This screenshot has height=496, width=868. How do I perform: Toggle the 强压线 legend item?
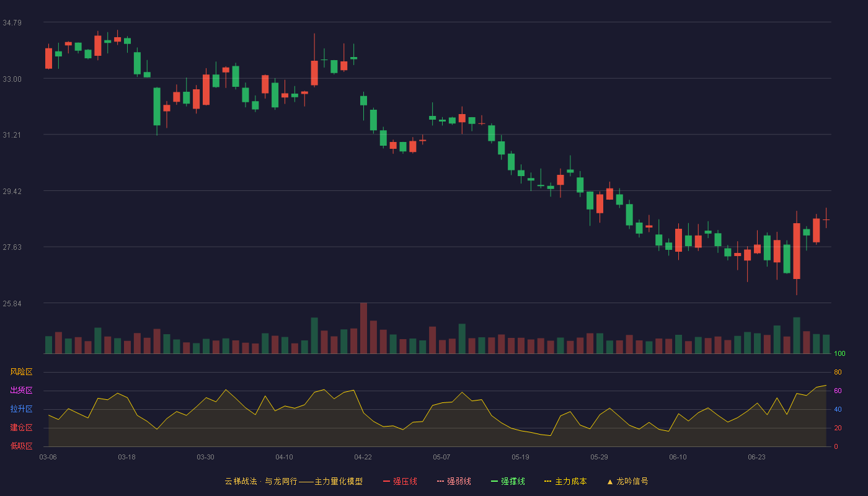pos(400,481)
